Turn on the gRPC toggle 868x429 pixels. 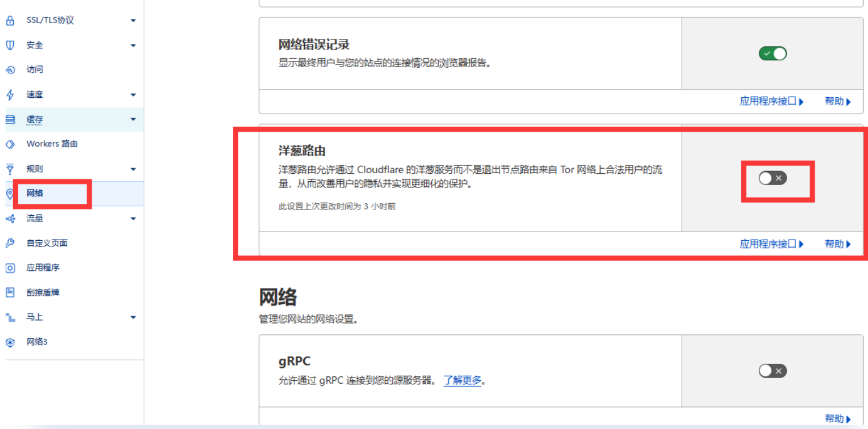tap(773, 371)
